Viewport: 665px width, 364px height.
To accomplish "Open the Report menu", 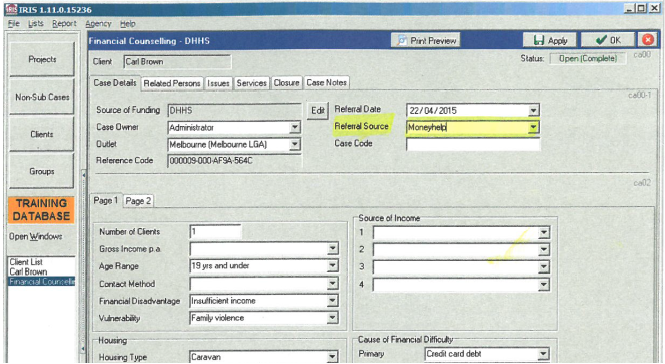I will (64, 24).
